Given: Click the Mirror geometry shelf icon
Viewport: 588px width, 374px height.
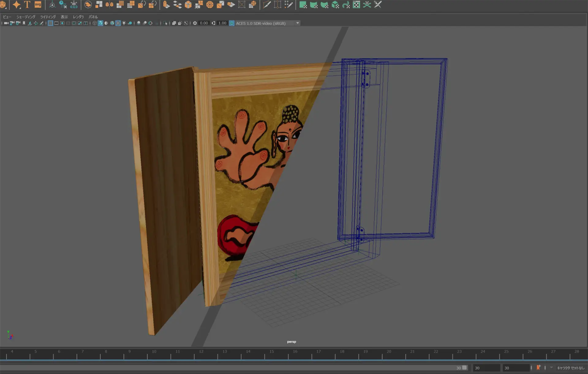Looking at the screenshot, I should tap(109, 5).
